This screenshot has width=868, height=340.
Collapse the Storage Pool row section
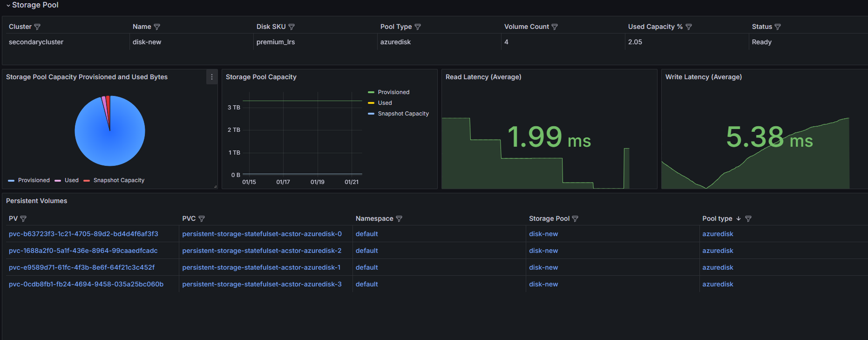tap(8, 5)
